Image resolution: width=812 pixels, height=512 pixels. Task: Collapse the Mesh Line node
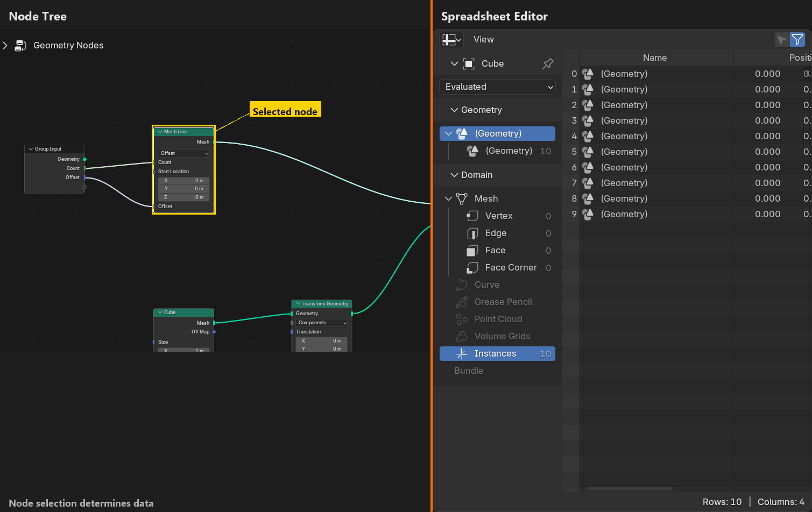[x=160, y=132]
